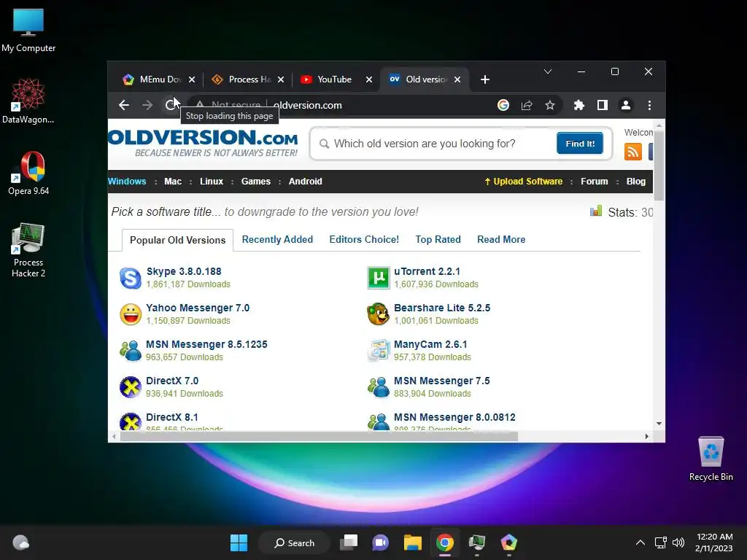
Task: Click the MSN Messenger 8.5.1235 icon
Action: pos(130,351)
